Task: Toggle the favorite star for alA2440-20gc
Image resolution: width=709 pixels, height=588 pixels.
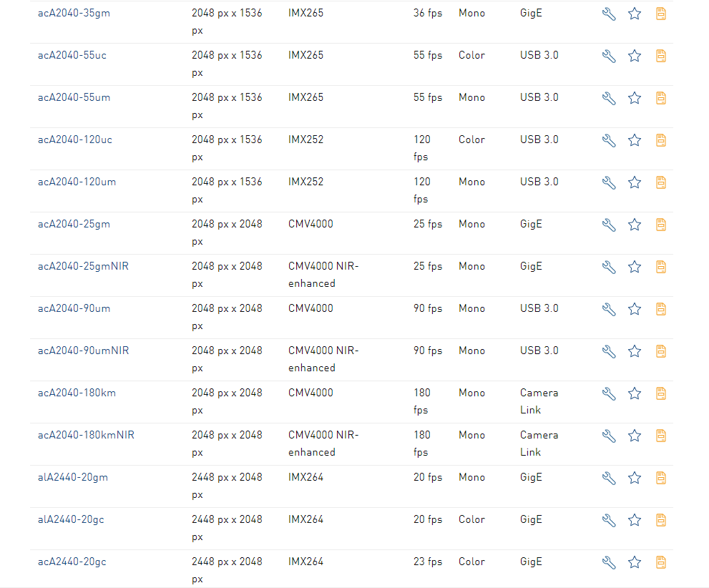Action: 635,520
